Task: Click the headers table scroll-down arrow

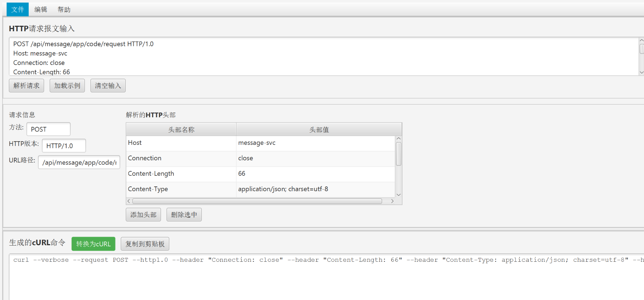Action: coord(398,195)
